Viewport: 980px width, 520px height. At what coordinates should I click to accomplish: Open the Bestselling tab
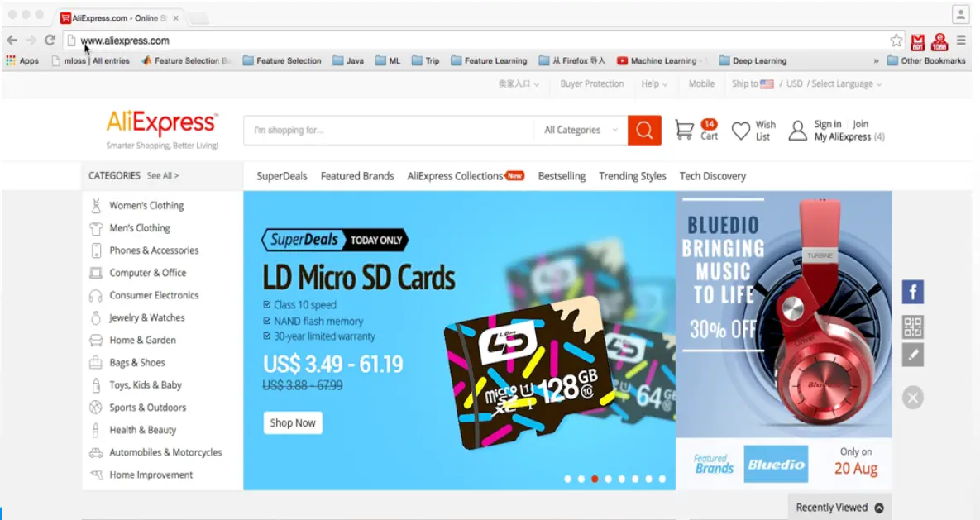point(562,176)
